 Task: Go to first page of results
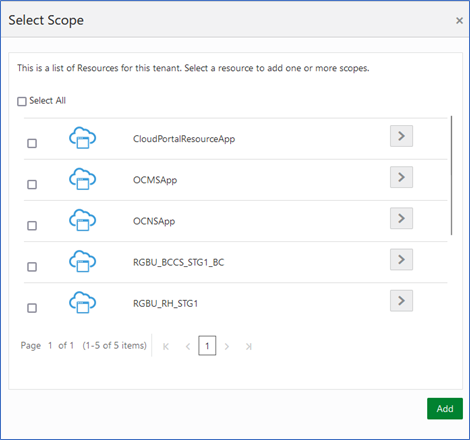coord(166,347)
